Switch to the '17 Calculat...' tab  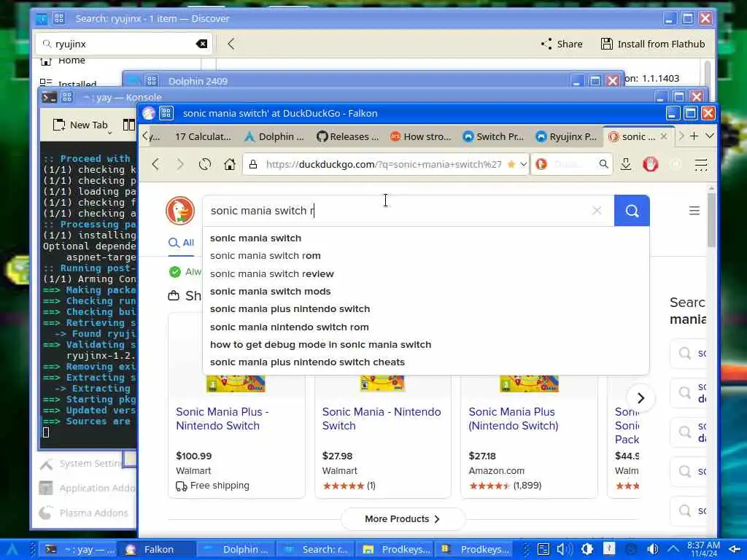tap(203, 136)
